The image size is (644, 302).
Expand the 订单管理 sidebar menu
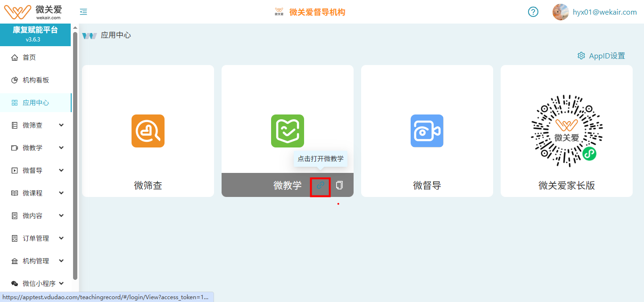pyautogui.click(x=61, y=238)
